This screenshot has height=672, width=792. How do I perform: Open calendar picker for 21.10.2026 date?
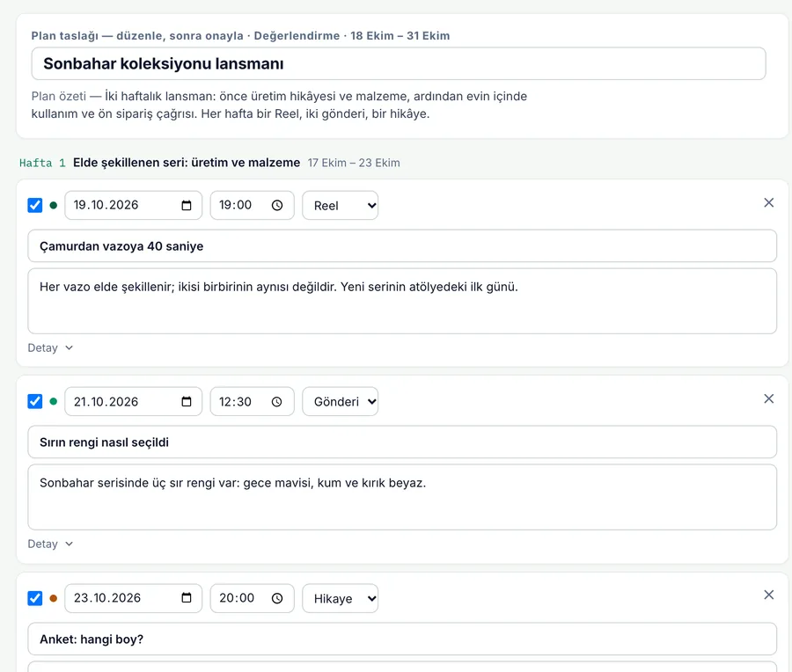tap(187, 402)
